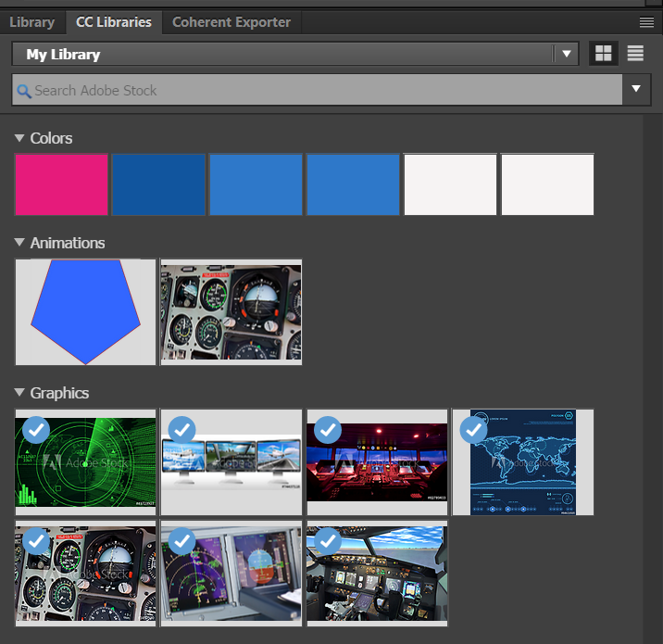663x644 pixels.
Task: Toggle checkmark on three monitors graphic
Action: [181, 430]
